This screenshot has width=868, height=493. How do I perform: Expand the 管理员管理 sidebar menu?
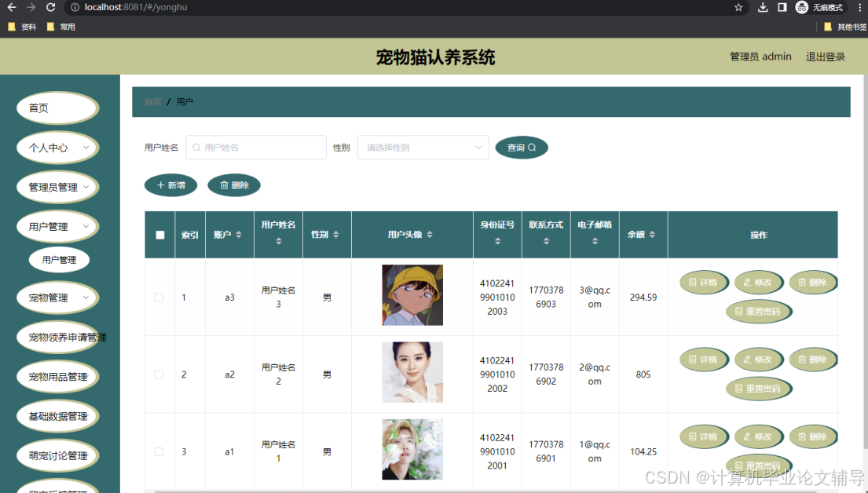pyautogui.click(x=57, y=187)
